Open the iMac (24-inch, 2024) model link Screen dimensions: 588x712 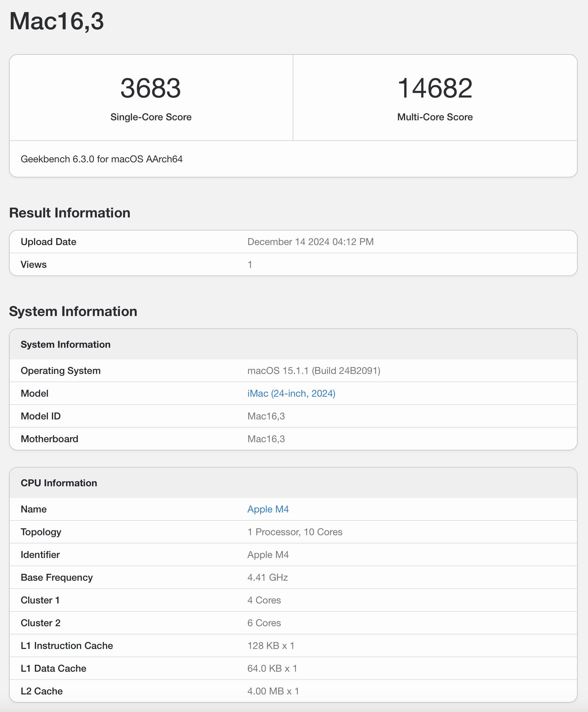pyautogui.click(x=291, y=393)
